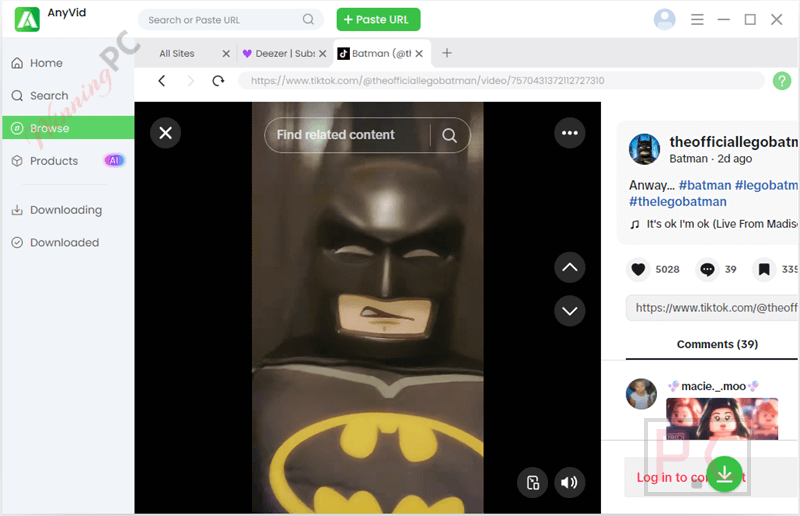Open the hamburger menu icon
Image resolution: width=800 pixels, height=516 pixels.
coord(697,19)
